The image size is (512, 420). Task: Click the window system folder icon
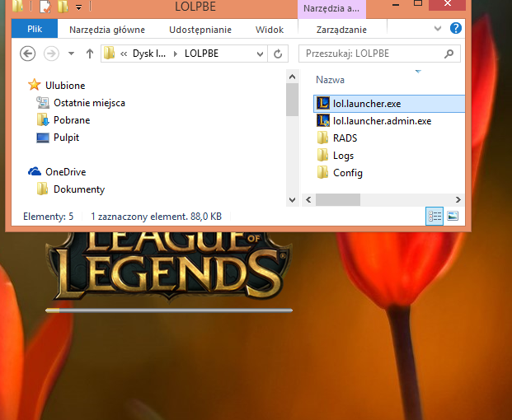(17, 6)
